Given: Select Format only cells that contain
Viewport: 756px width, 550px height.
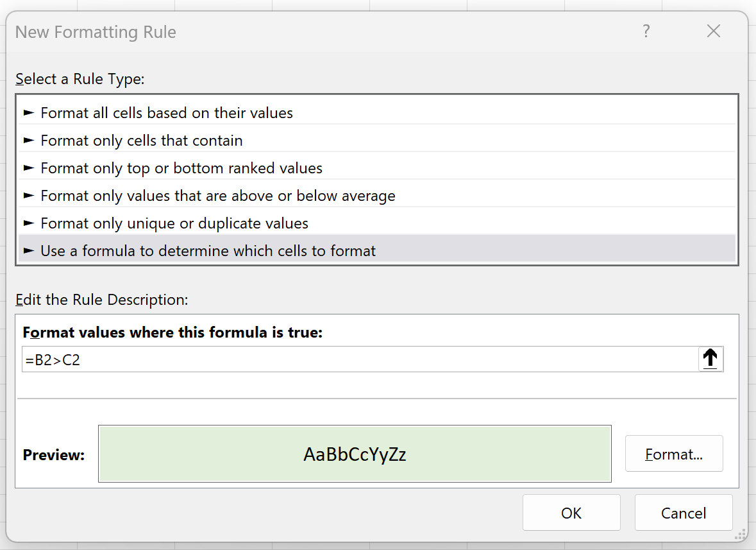Looking at the screenshot, I should pyautogui.click(x=376, y=141).
